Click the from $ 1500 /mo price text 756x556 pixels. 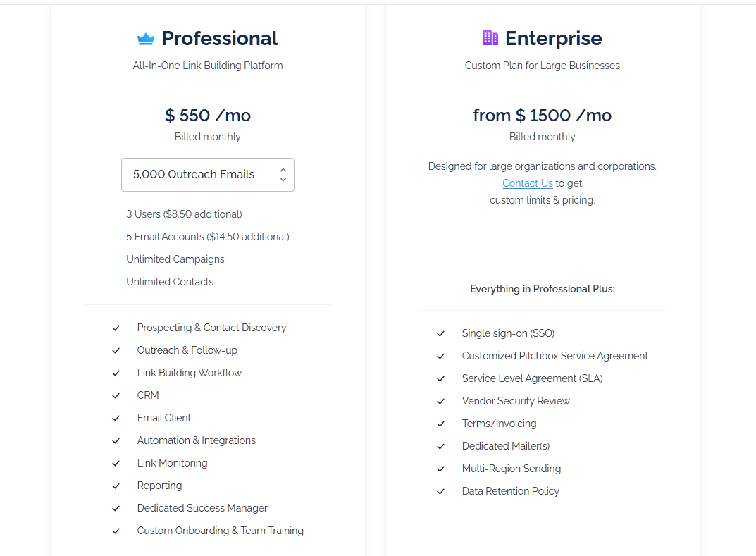point(543,116)
